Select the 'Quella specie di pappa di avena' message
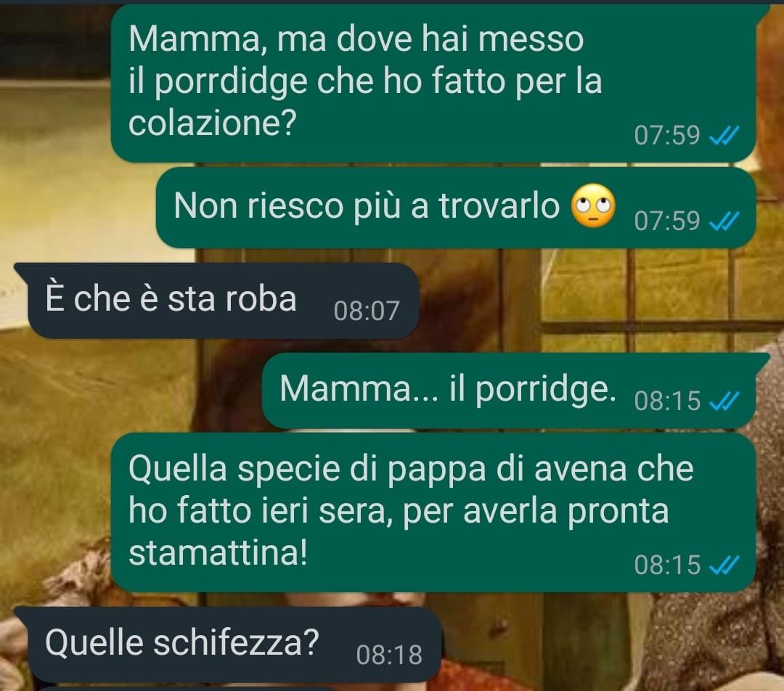The height and width of the screenshot is (691, 784). point(433,512)
